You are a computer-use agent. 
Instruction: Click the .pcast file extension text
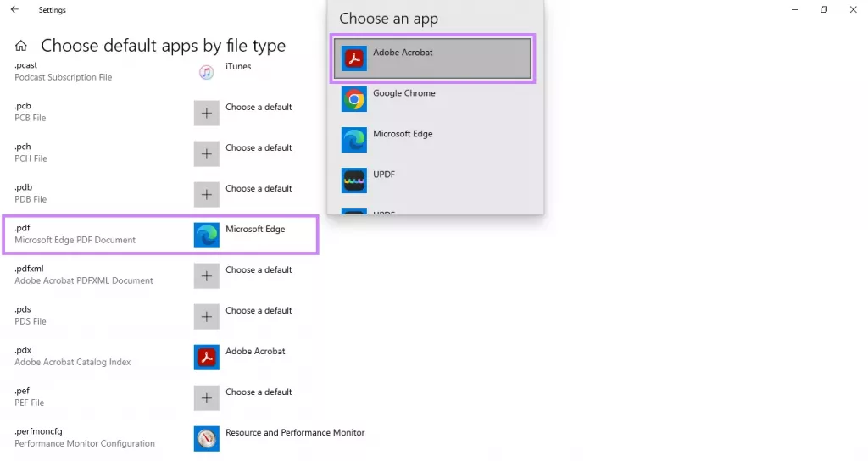pos(26,65)
